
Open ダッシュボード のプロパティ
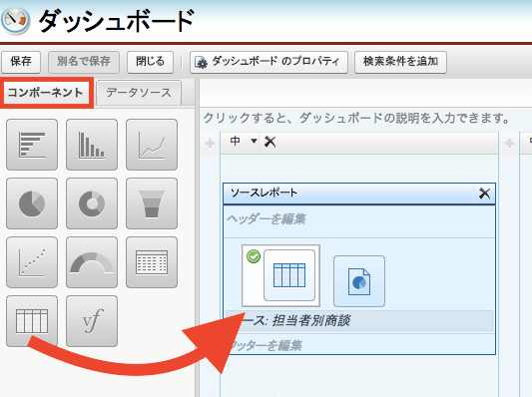pos(268,62)
